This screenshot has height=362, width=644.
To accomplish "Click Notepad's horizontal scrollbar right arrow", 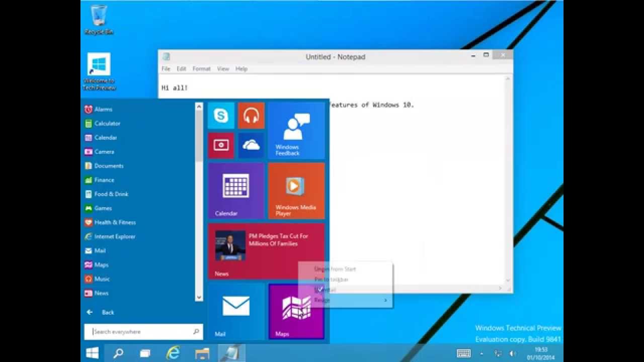I will click(500, 288).
